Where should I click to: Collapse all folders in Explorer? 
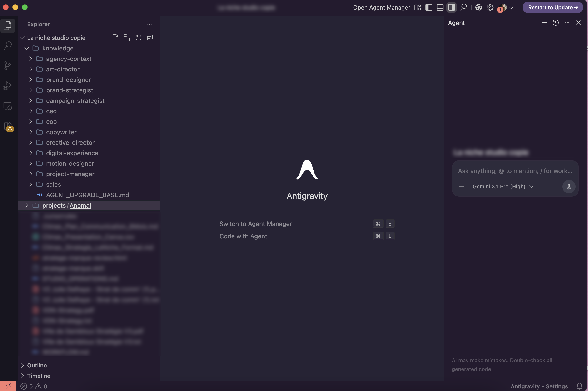coord(150,38)
